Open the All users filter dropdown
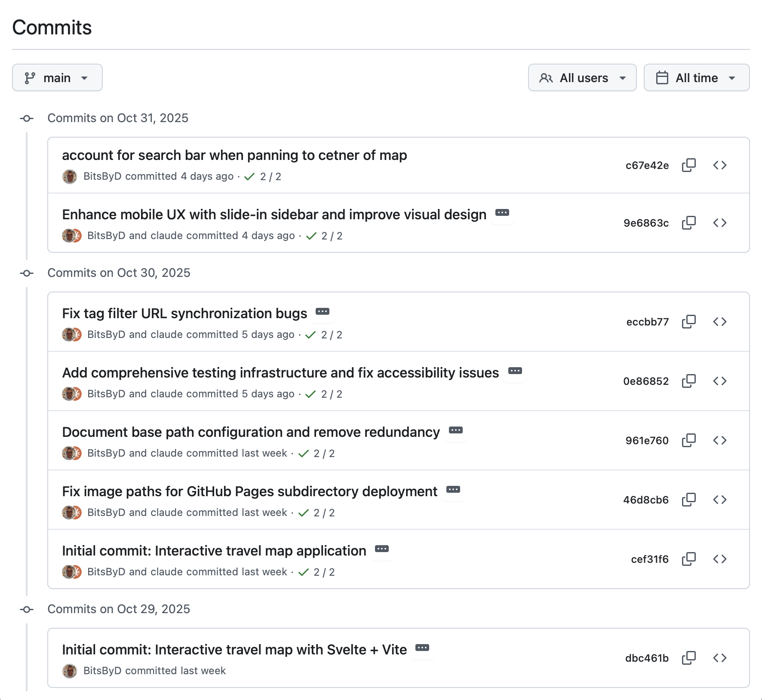 [x=582, y=77]
